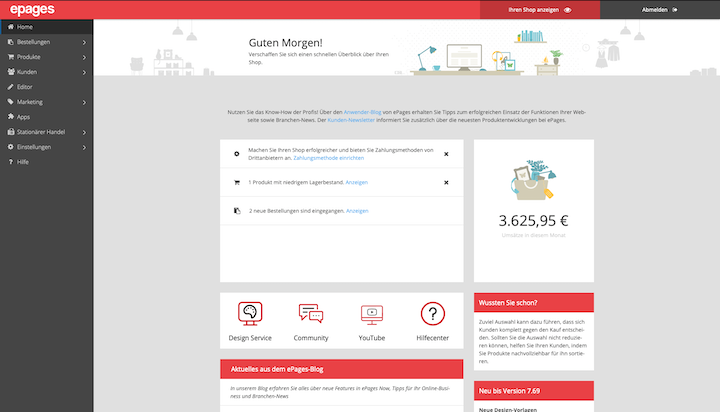This screenshot has height=412, width=720.
Task: Dismiss the low stock product notification
Action: [446, 182]
